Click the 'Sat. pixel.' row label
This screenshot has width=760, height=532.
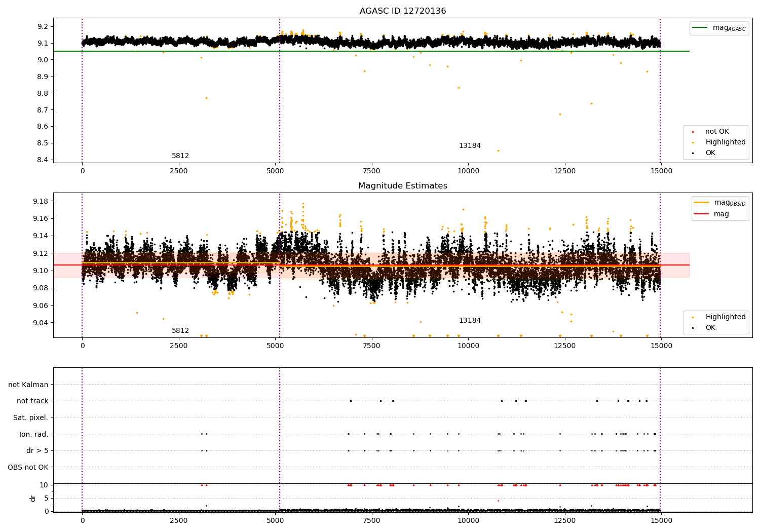click(x=30, y=417)
